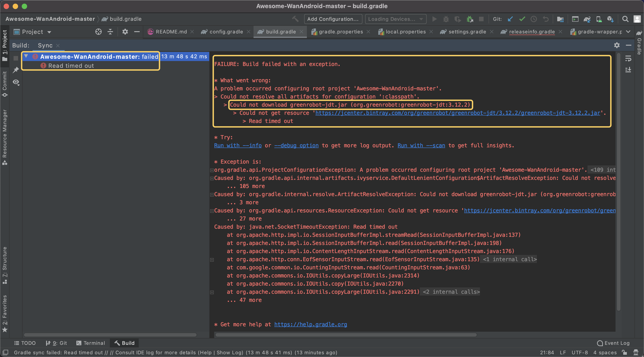Toggle Scroll to End icon
The image size is (644, 357).
coord(628,70)
